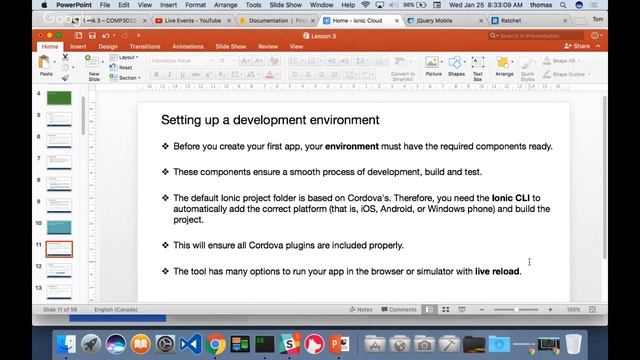Click the Slide Show view icon

[x=462, y=309]
